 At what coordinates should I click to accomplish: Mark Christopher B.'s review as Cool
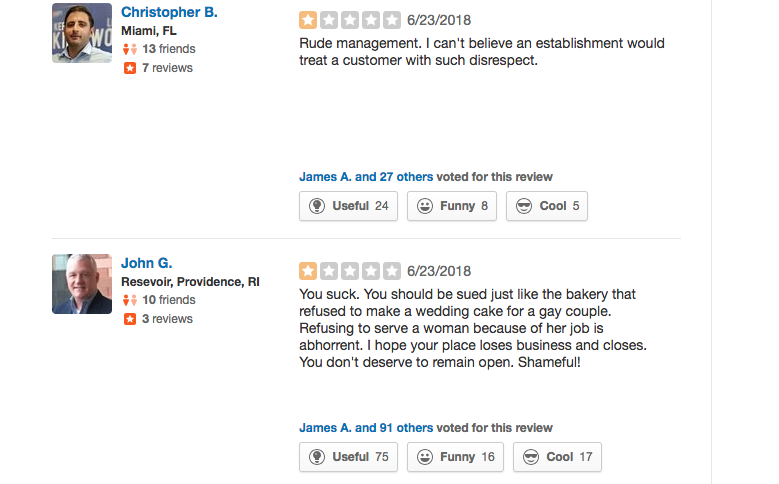tap(546, 206)
